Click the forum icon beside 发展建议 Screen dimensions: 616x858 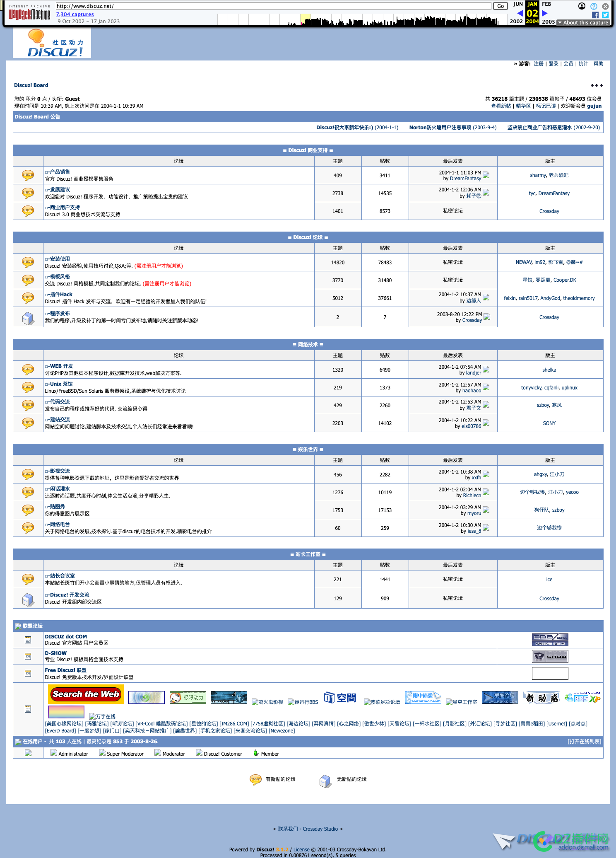click(x=28, y=193)
